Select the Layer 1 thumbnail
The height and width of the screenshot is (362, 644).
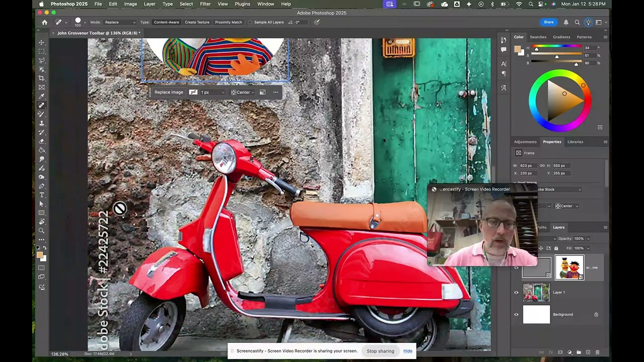pos(536,292)
